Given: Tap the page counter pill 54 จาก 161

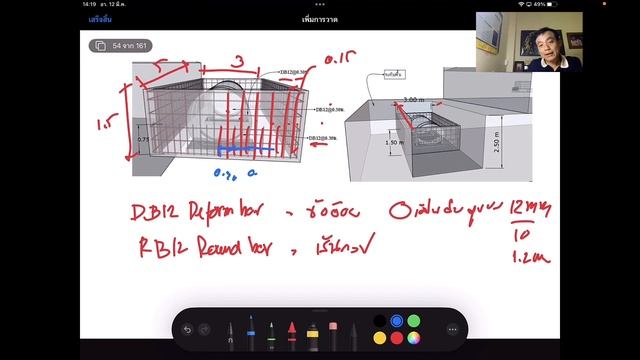Looking at the screenshot, I should [x=120, y=46].
